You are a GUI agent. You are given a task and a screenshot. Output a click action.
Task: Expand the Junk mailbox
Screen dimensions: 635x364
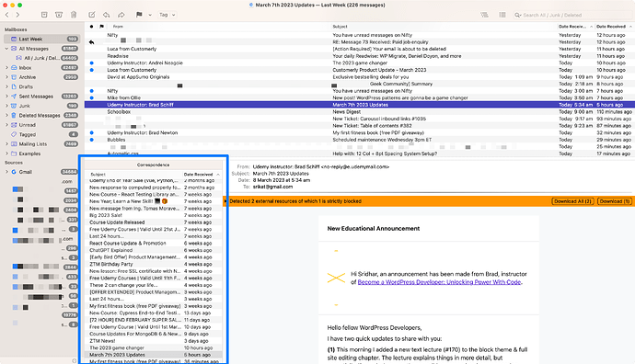pyautogui.click(x=6, y=106)
